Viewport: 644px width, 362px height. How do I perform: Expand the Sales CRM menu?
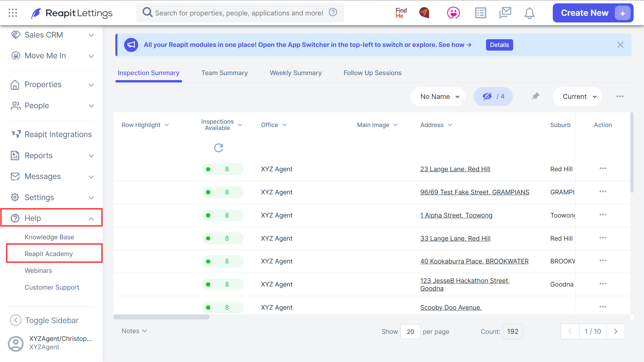(x=52, y=35)
